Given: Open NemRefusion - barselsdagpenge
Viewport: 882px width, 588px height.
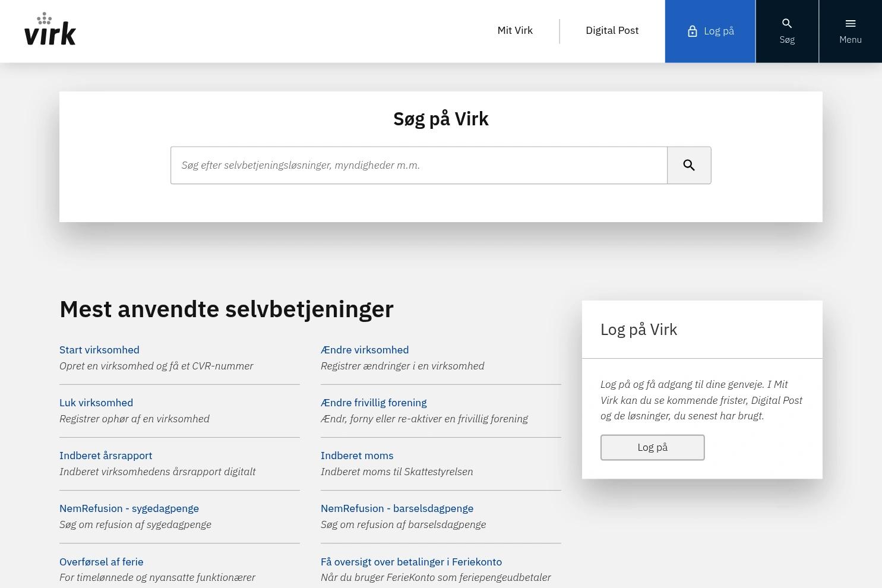Looking at the screenshot, I should (x=397, y=508).
